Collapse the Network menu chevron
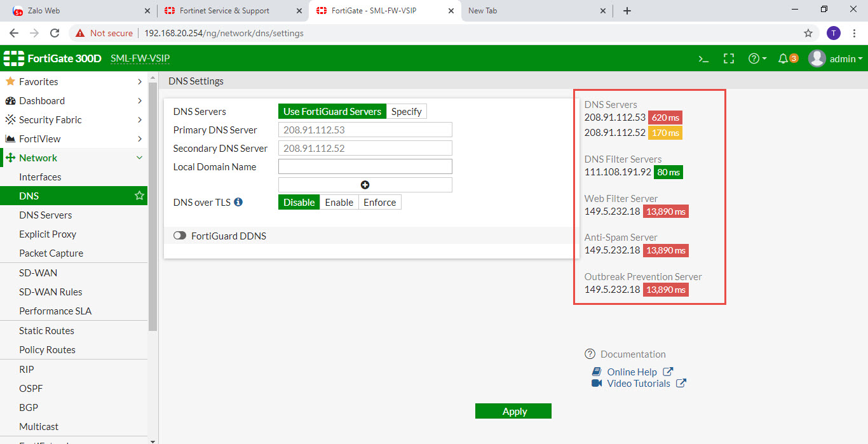 [140, 158]
